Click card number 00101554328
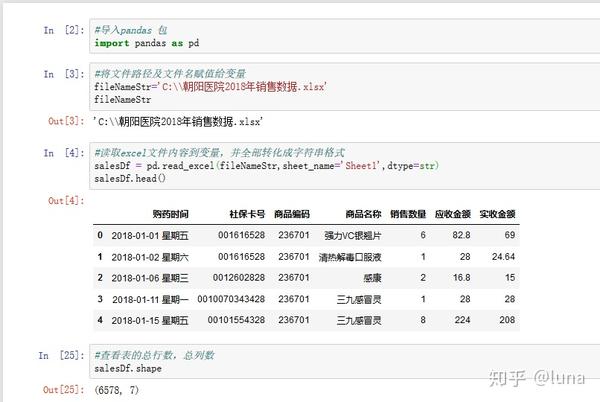600x402 pixels. 236,320
